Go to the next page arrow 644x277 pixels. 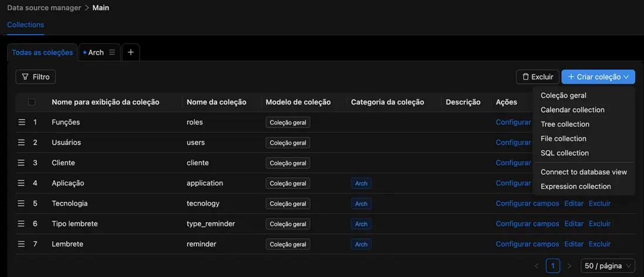point(569,266)
